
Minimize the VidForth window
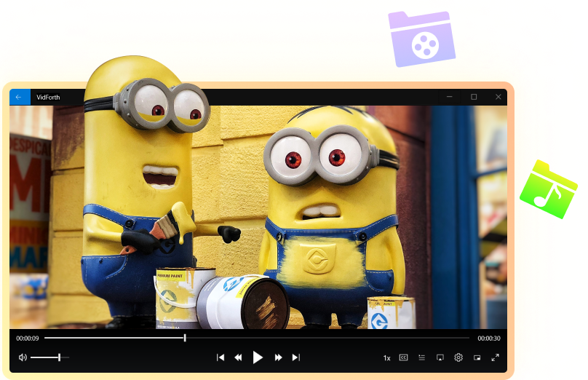tap(449, 97)
